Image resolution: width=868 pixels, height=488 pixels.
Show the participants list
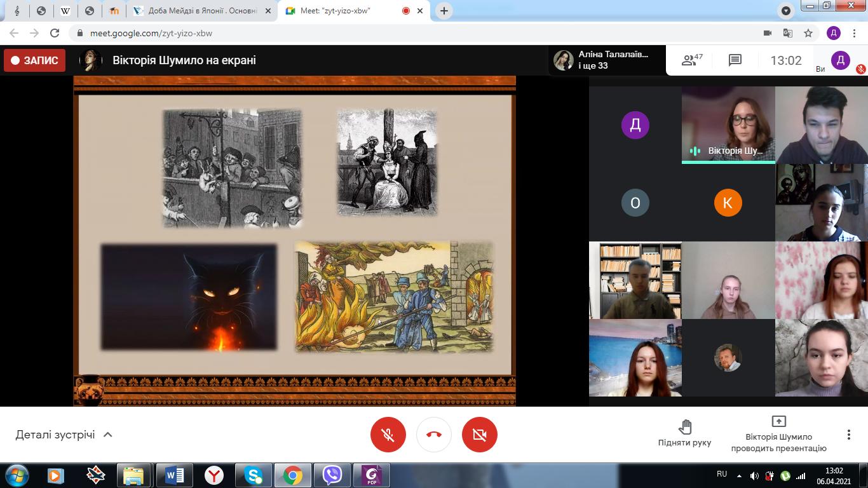(x=691, y=60)
